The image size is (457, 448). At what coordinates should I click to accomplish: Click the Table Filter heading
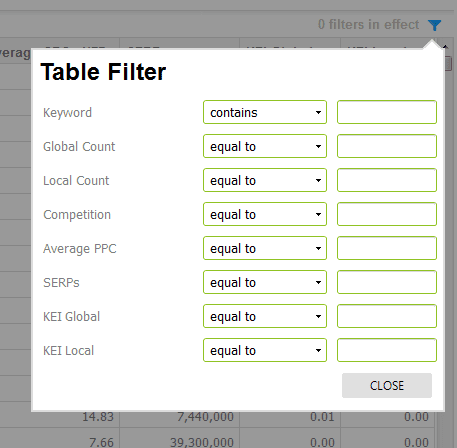click(103, 72)
